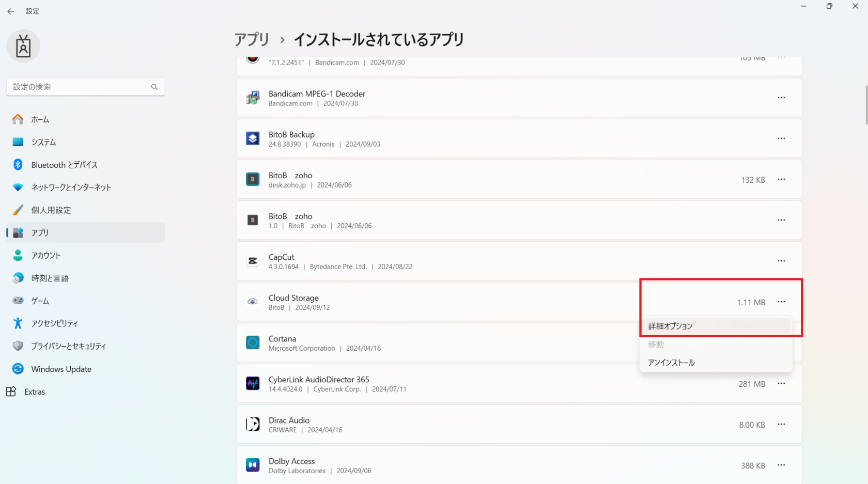868x484 pixels.
Task: Click the privacy shield icon
Action: tap(18, 346)
